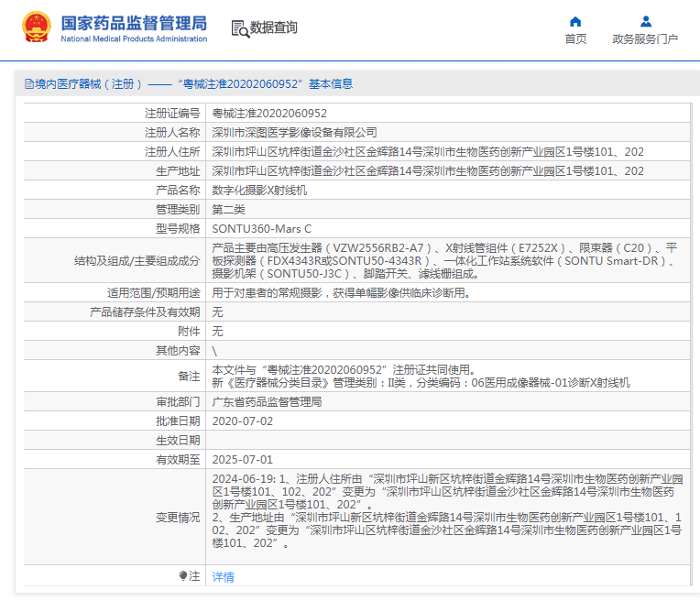Open the 详情 link
The width and height of the screenshot is (700, 601).
tap(223, 577)
